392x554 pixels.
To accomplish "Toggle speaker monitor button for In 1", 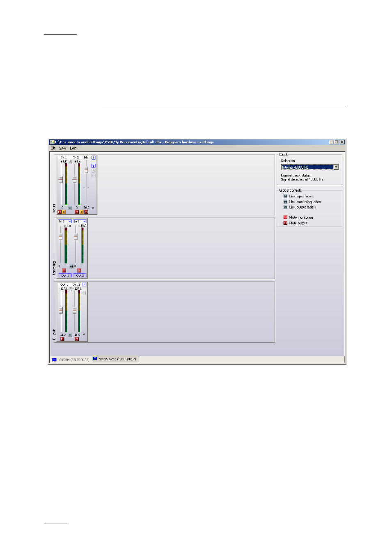I will pyautogui.click(x=64, y=212).
